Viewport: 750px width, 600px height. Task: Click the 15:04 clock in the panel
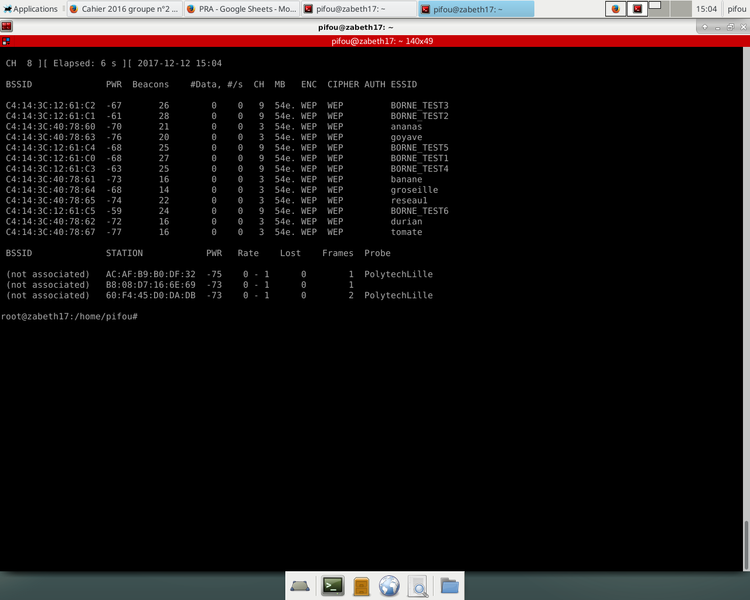(707, 9)
